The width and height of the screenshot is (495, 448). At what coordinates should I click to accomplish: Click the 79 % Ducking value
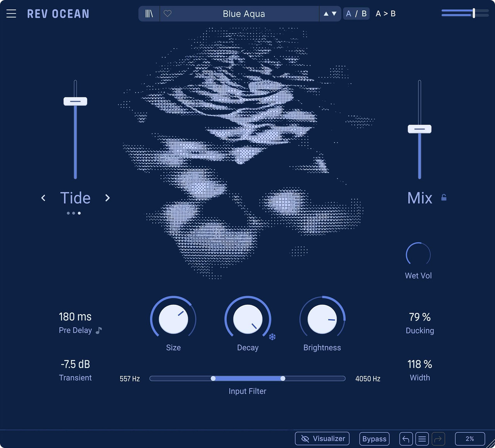point(420,317)
